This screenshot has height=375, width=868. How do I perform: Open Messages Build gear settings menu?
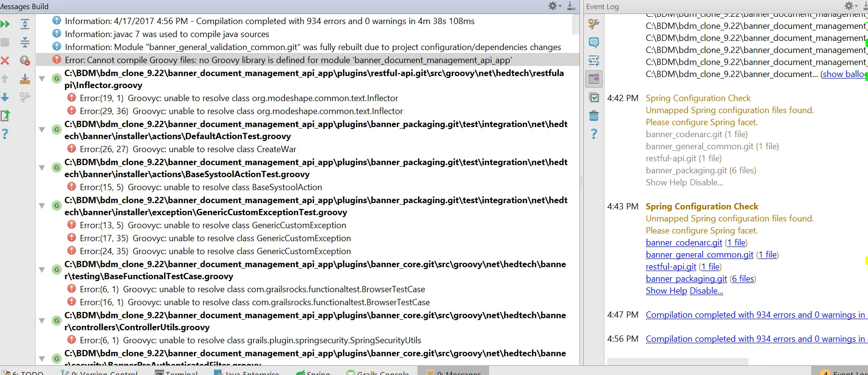pos(554,6)
